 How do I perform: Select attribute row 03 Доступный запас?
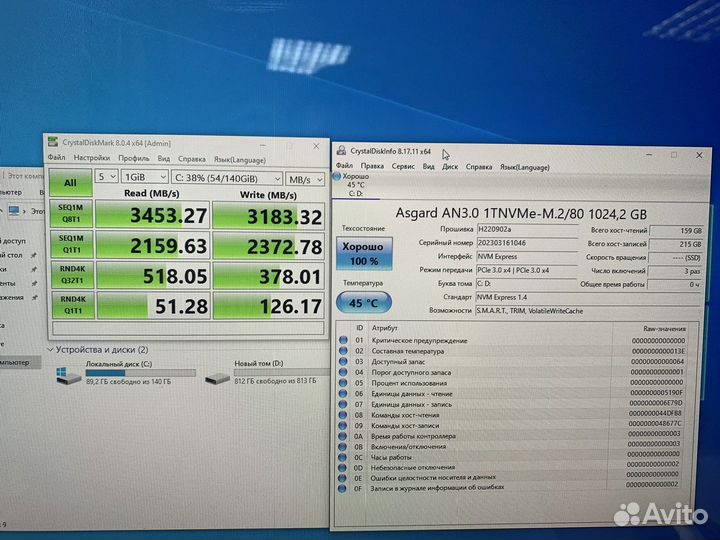[x=513, y=361]
